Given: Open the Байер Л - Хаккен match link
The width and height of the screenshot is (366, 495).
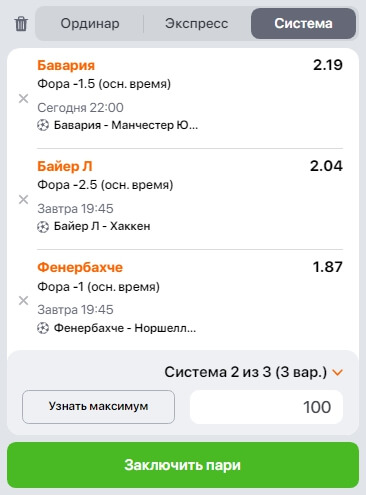Looking at the screenshot, I should [102, 227].
